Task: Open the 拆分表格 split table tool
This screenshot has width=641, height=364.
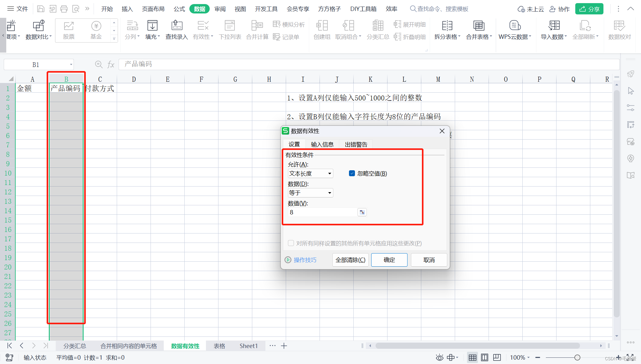Action: coord(447,26)
